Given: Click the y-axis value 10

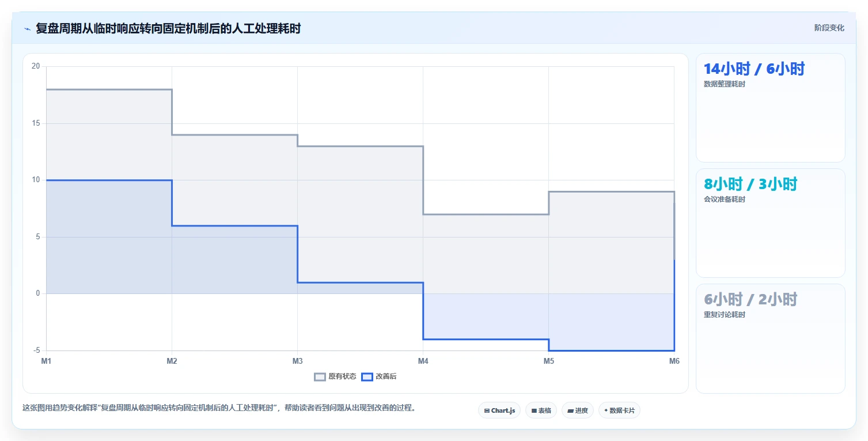Looking at the screenshot, I should coord(36,180).
